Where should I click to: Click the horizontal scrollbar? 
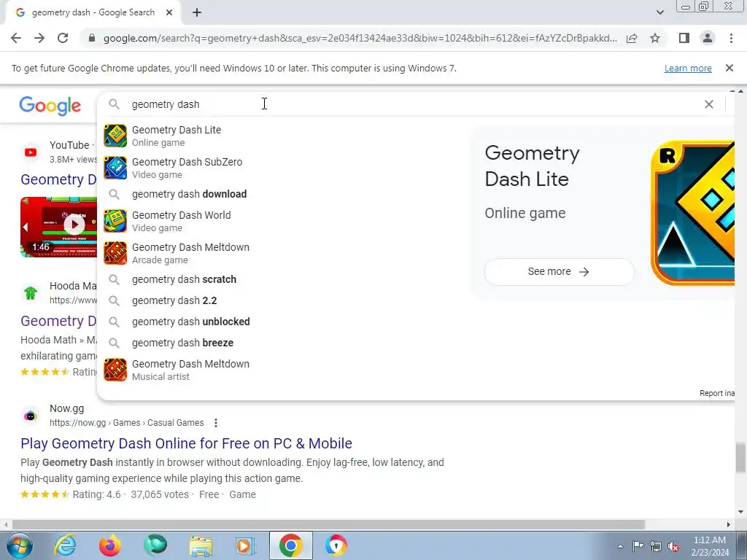click(328, 524)
